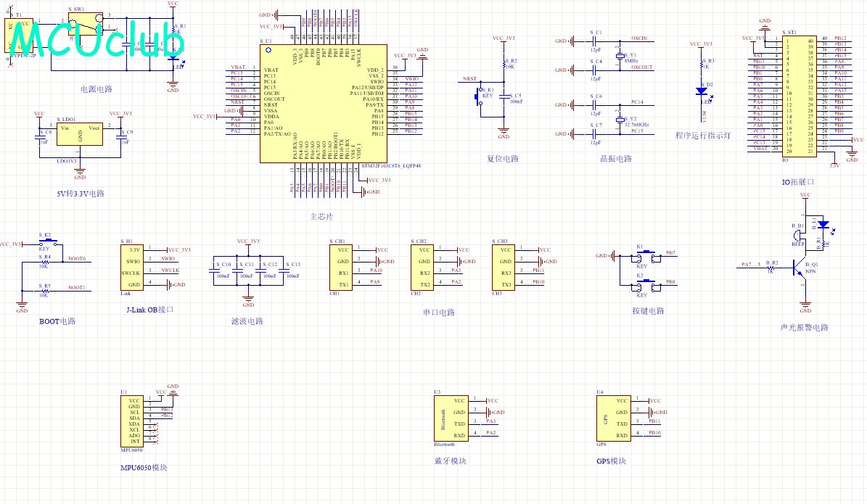The image size is (867, 504).
Task: Click the 5V转3.3V电路 label
Action: point(81,194)
